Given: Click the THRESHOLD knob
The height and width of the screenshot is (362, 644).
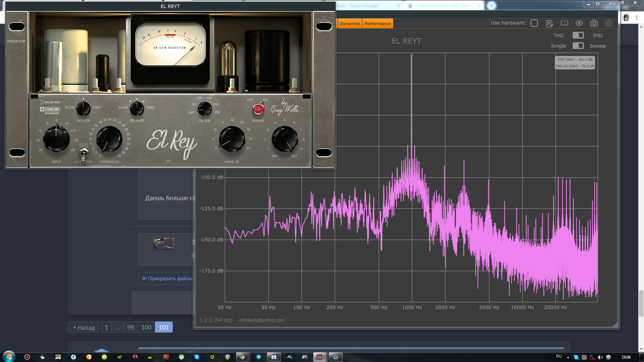Looking at the screenshot, I should (x=109, y=139).
